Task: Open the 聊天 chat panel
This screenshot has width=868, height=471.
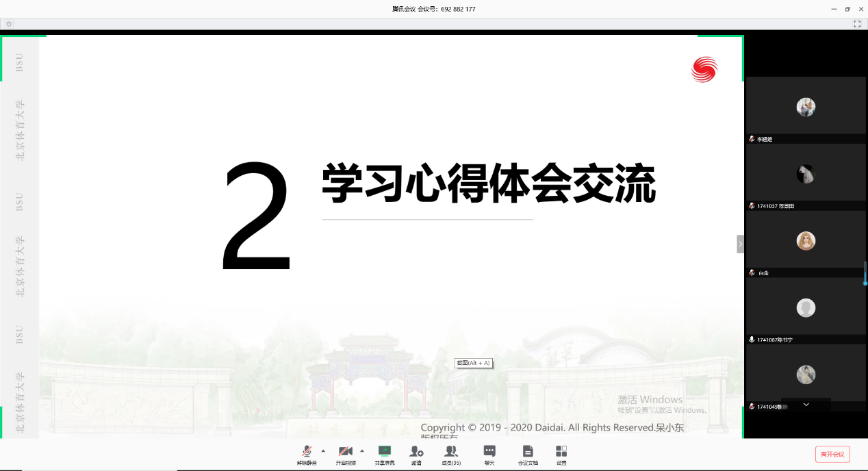Action: coord(489,454)
